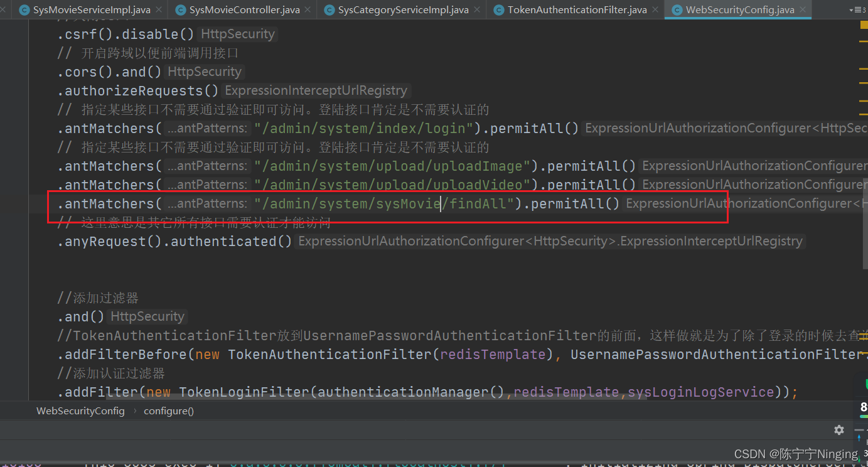Click the antPatterns hint on the uploadImage line

[x=208, y=166]
